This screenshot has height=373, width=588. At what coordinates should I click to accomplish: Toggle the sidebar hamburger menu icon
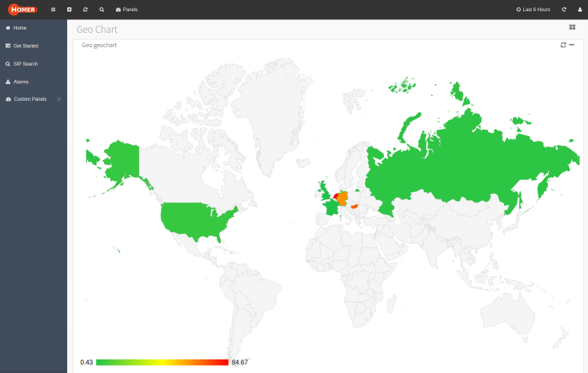[x=54, y=10]
